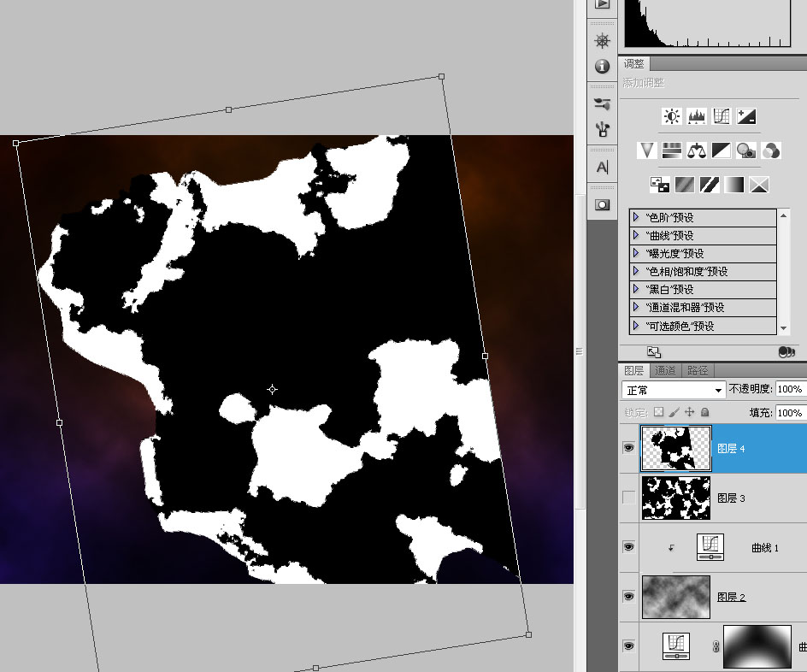The image size is (807, 672).
Task: Switch to the 路径 tab
Action: [x=698, y=370]
